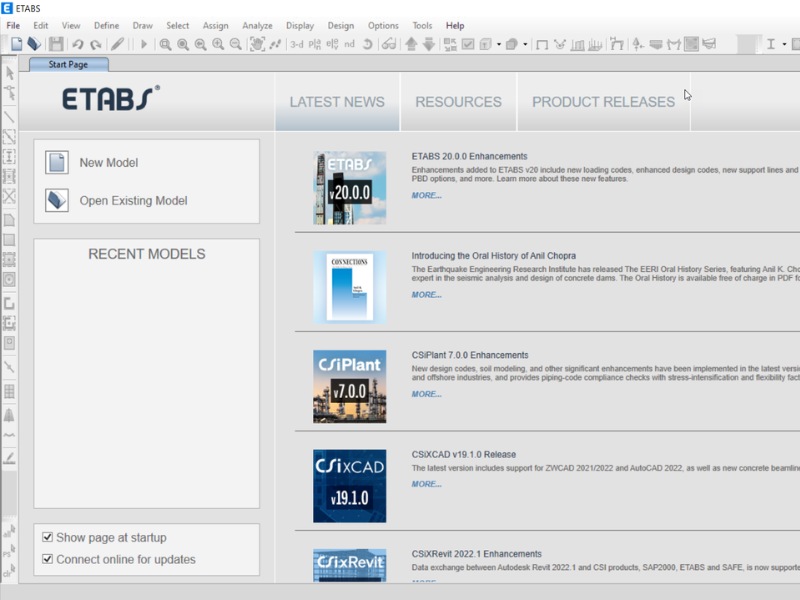Image resolution: width=800 pixels, height=600 pixels.
Task: Click MORE link under ETABS 20.0.0 Enhancements
Action: tap(426, 196)
